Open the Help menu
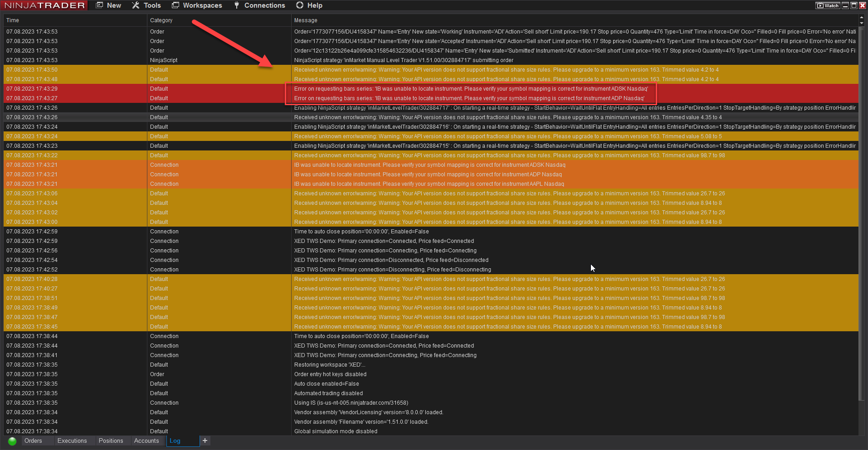Image resolution: width=868 pixels, height=450 pixels. pos(309,5)
